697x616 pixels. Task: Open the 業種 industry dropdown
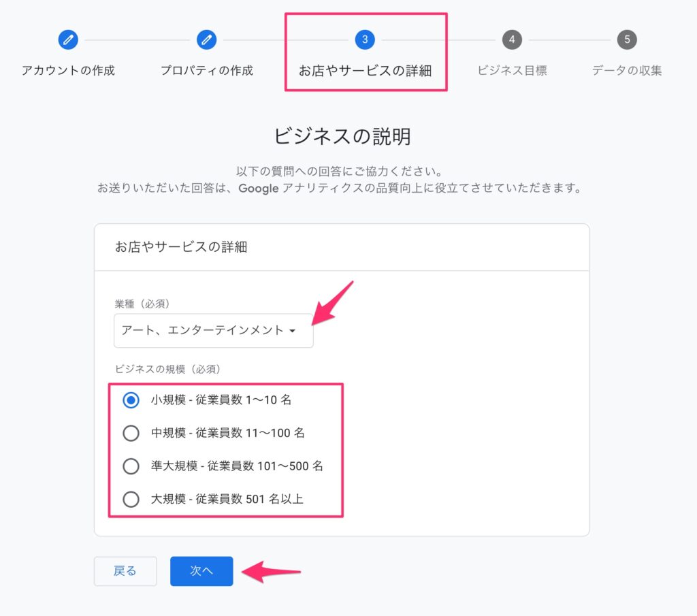click(x=213, y=330)
